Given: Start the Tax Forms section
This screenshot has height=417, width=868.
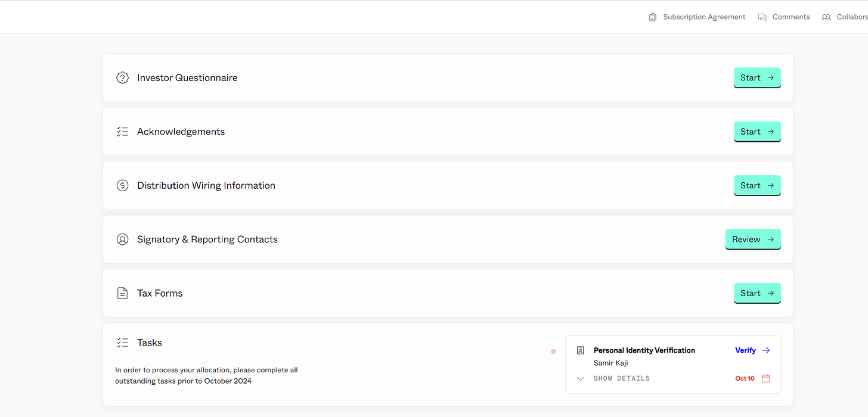Looking at the screenshot, I should click(x=757, y=293).
